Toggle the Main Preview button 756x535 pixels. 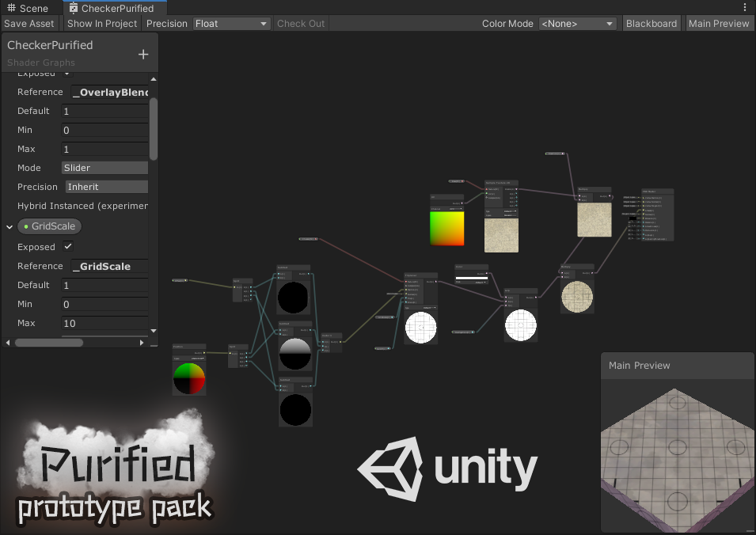(x=718, y=24)
